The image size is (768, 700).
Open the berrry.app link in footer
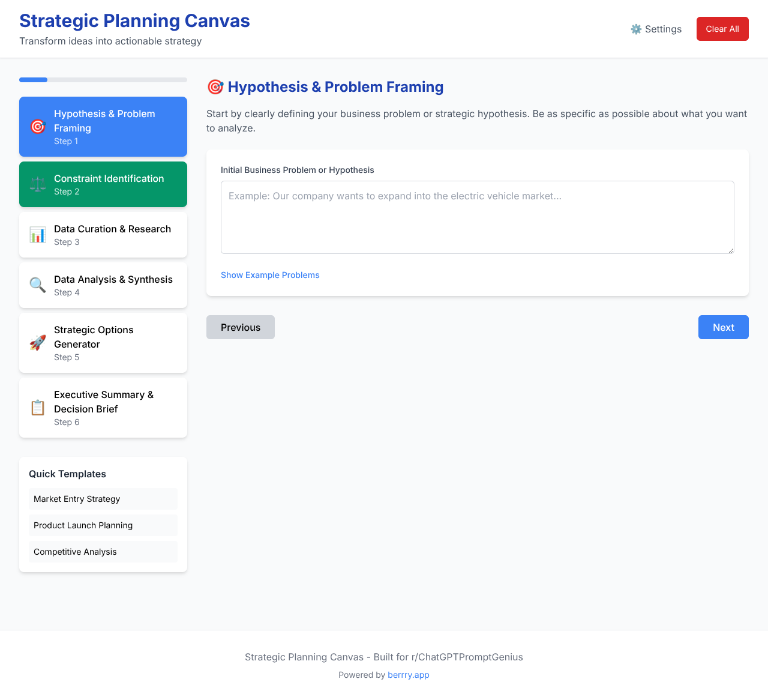point(409,675)
